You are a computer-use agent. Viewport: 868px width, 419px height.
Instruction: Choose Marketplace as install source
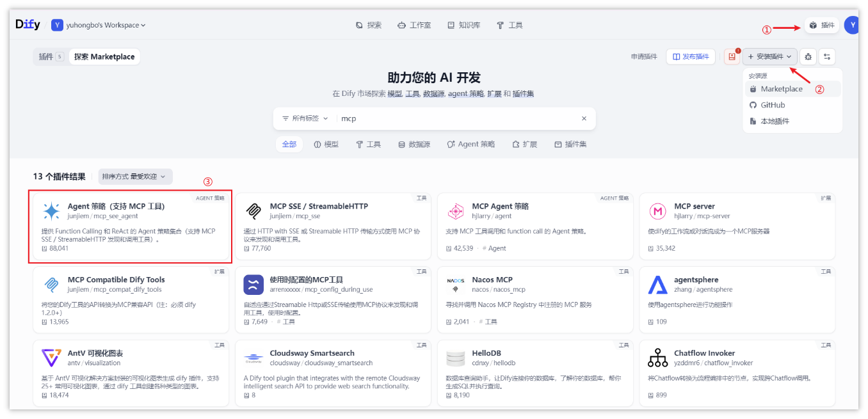(792, 89)
